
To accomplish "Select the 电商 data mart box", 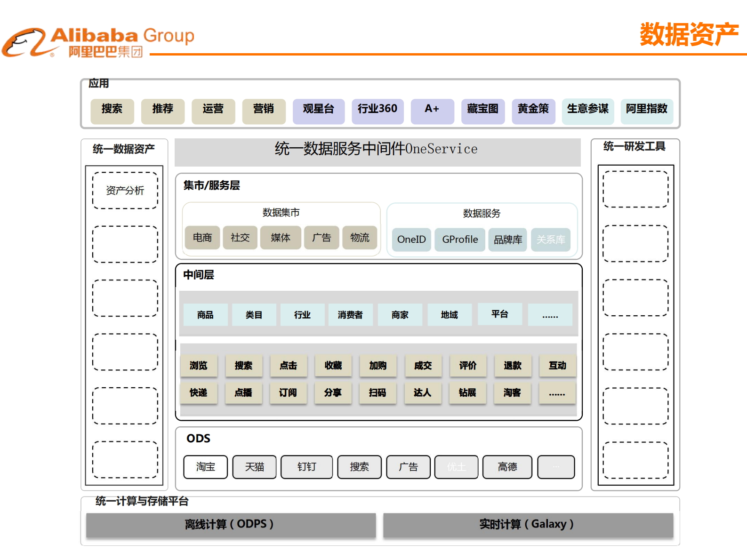I will (x=202, y=238).
